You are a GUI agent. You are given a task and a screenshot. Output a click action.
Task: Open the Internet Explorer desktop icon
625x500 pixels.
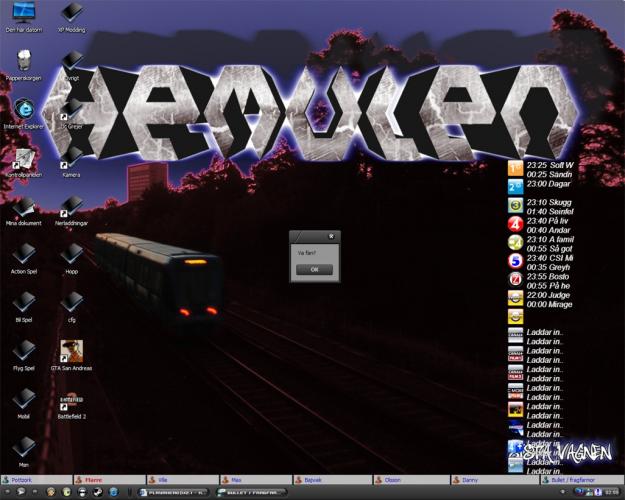point(23,110)
